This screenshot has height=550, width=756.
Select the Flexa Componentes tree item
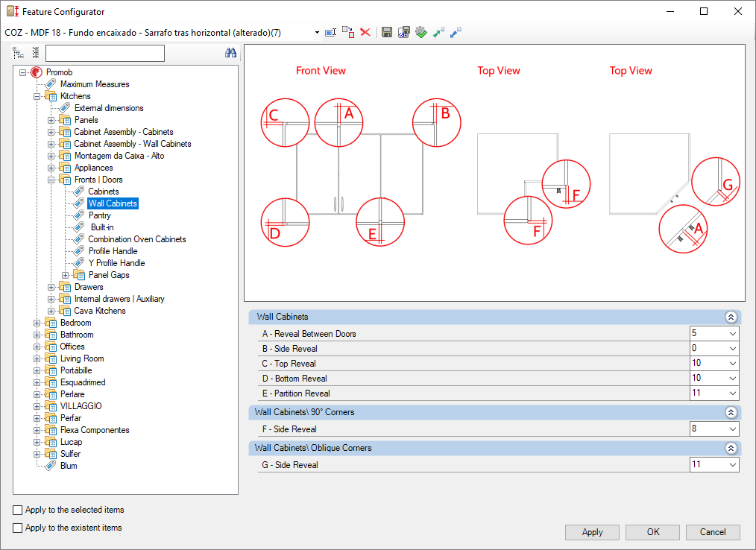(x=95, y=430)
